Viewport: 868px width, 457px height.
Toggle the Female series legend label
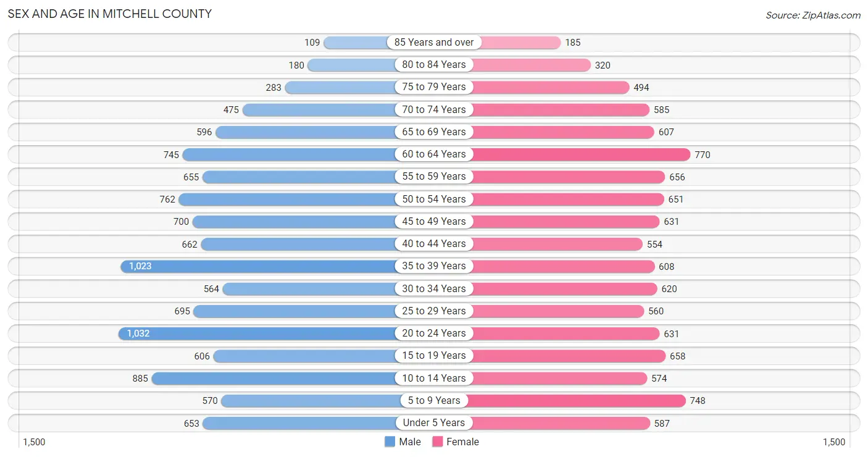[463, 442]
